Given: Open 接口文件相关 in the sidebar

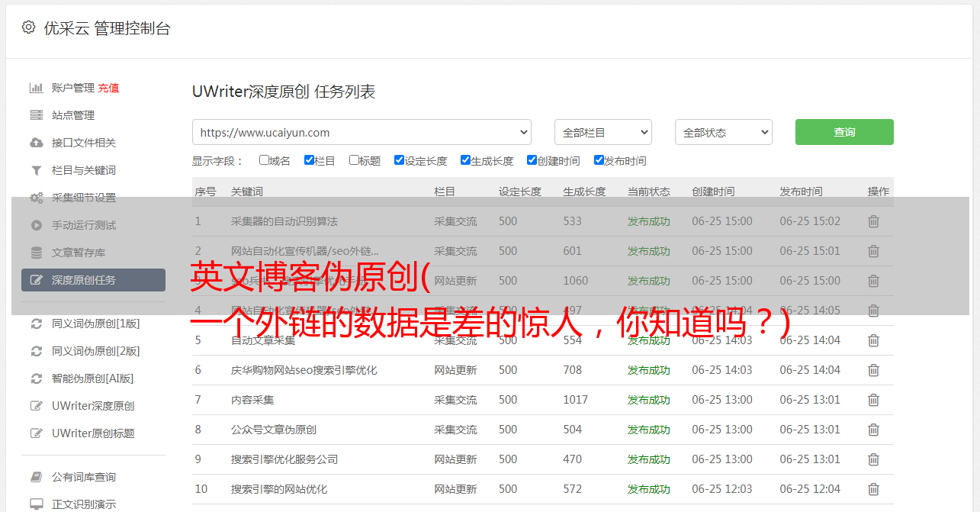Looking at the screenshot, I should tap(84, 143).
